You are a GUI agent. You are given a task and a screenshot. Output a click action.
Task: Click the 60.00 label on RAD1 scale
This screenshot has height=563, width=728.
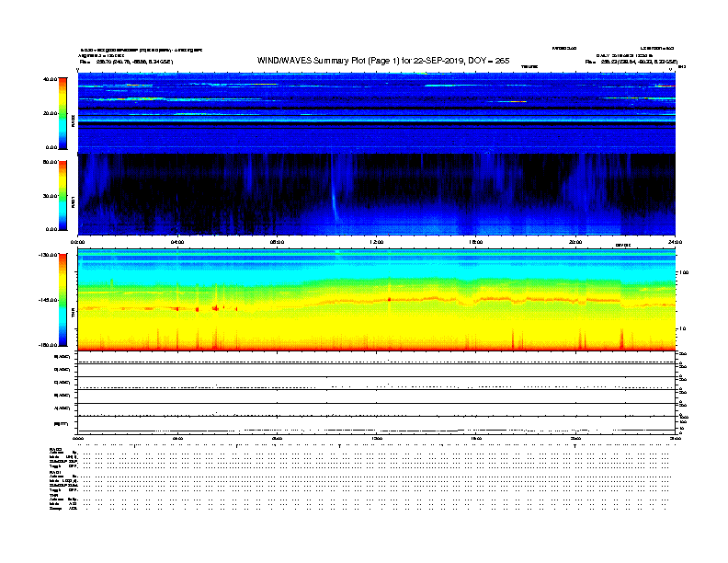point(50,162)
